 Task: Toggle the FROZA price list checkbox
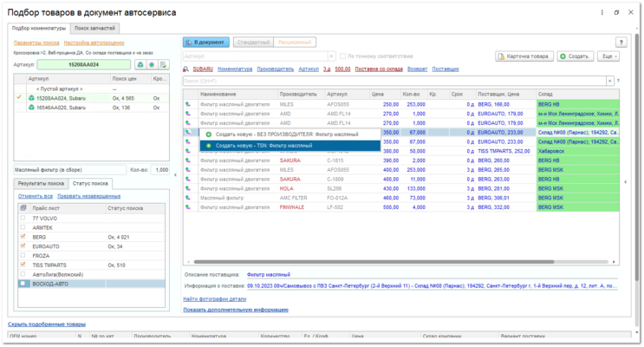[23, 255]
